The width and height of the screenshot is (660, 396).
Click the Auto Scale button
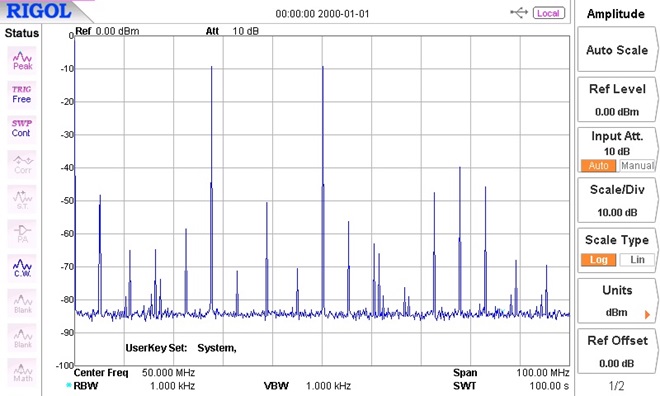[617, 50]
